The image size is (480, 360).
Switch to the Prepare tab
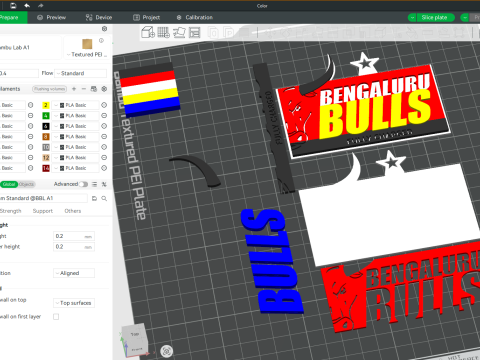click(x=13, y=17)
